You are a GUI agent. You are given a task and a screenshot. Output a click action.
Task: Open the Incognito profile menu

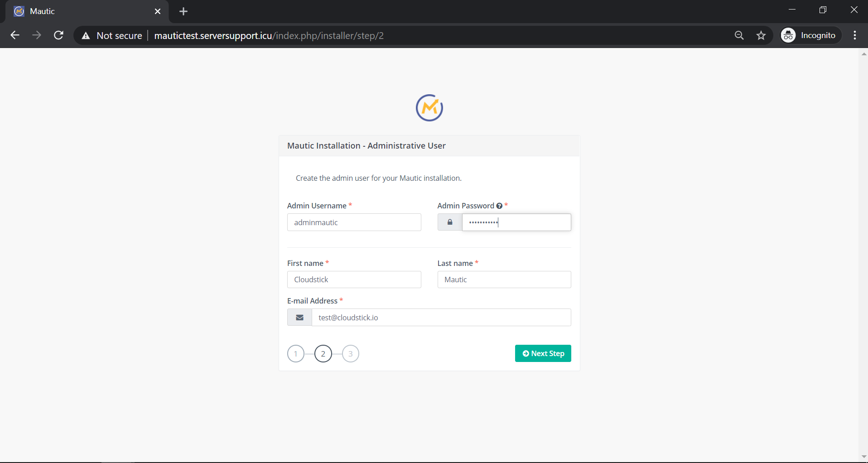pyautogui.click(x=810, y=35)
